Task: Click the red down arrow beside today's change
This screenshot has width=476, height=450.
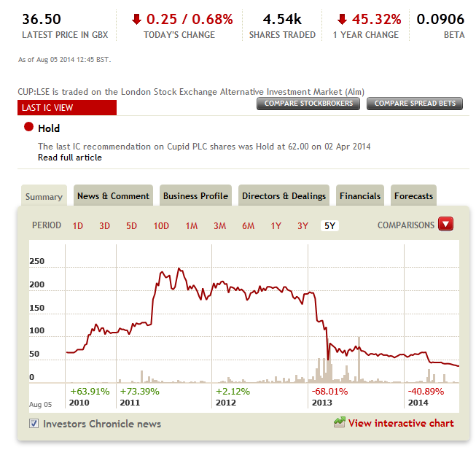Action: point(136,19)
